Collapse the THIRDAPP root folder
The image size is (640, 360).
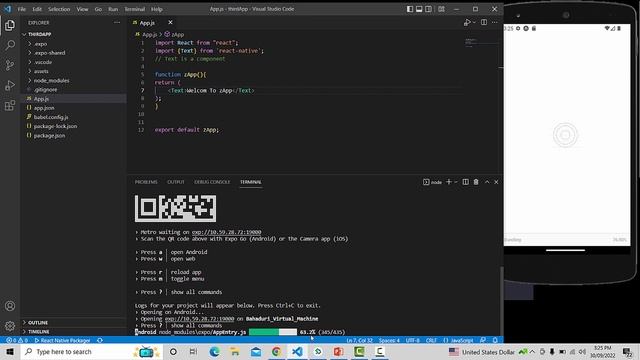click(x=73, y=34)
